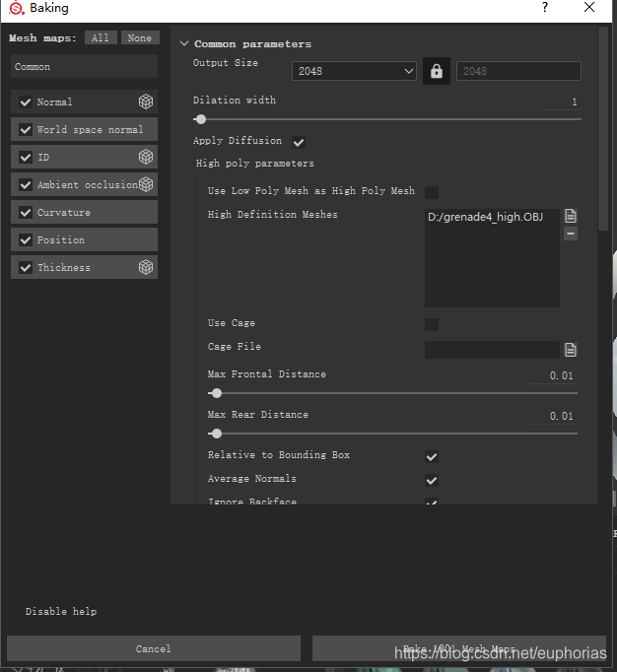Toggle Relative to Bounding Box

point(432,457)
